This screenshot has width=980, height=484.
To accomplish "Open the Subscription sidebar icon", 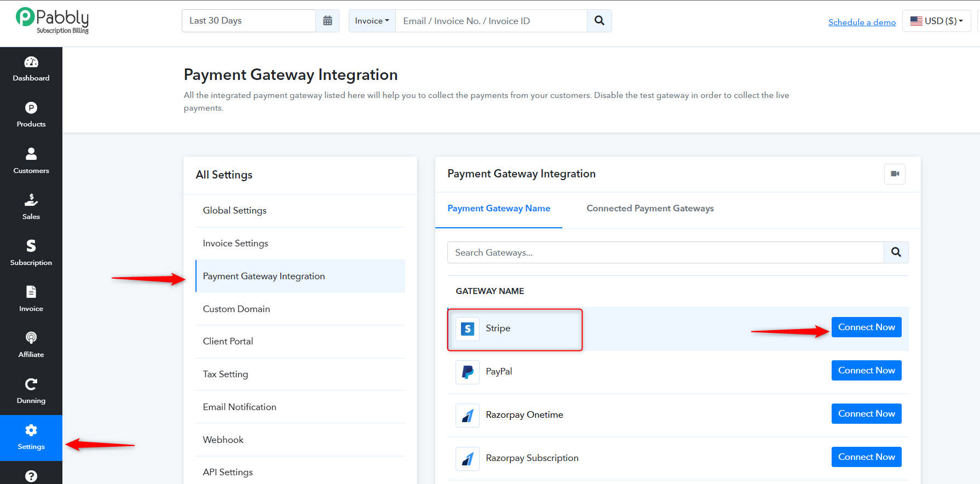I will point(31,246).
